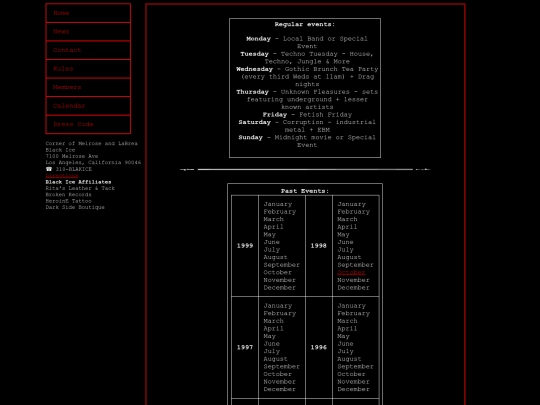540x405 pixels.
Task: Select March under 1997
Action: pyautogui.click(x=273, y=321)
